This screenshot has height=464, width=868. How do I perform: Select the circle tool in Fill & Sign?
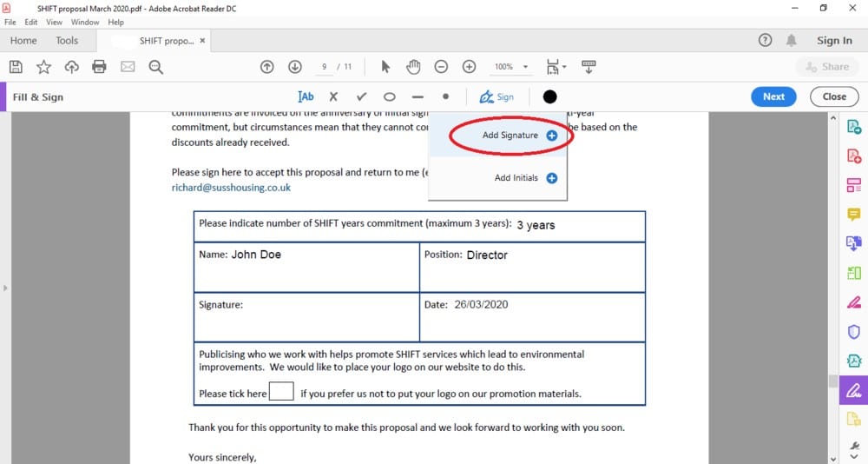[x=390, y=97]
